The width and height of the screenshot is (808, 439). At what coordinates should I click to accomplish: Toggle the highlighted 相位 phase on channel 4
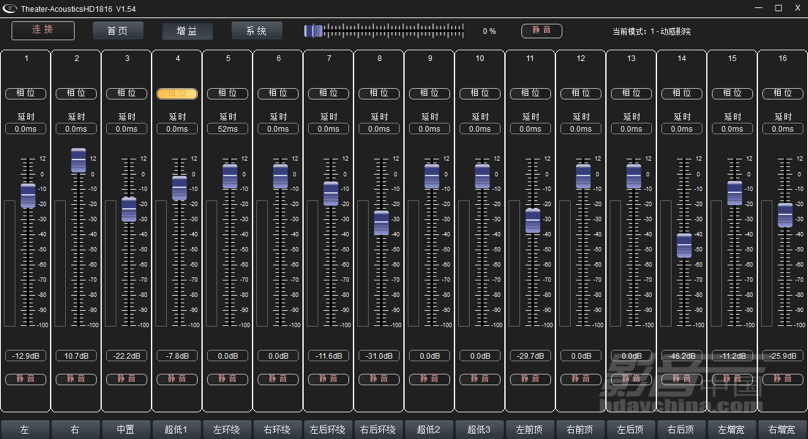pyautogui.click(x=177, y=94)
